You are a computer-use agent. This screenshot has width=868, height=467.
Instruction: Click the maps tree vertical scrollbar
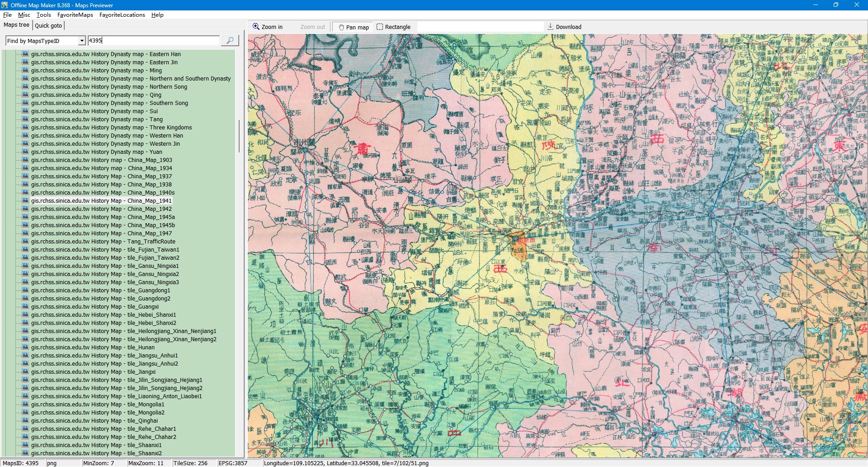tap(239, 136)
